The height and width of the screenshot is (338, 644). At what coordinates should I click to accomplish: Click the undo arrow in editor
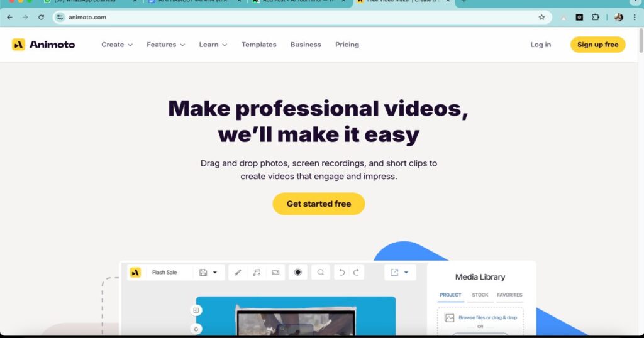point(341,273)
